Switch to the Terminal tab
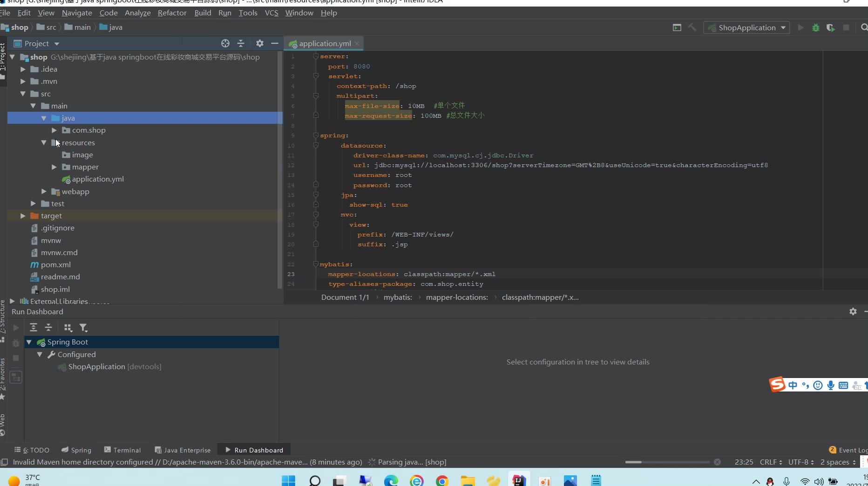This screenshot has width=868, height=486. (x=122, y=450)
